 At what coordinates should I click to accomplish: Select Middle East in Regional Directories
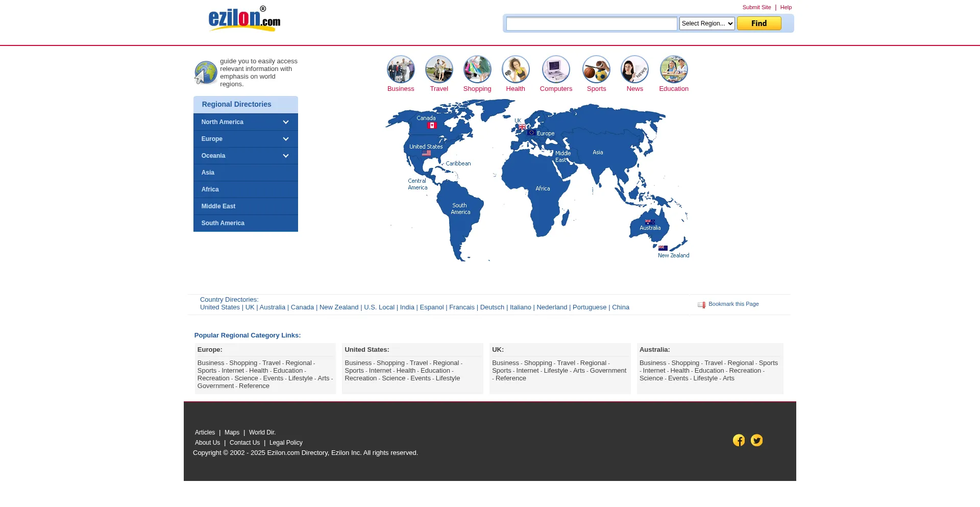(x=218, y=206)
